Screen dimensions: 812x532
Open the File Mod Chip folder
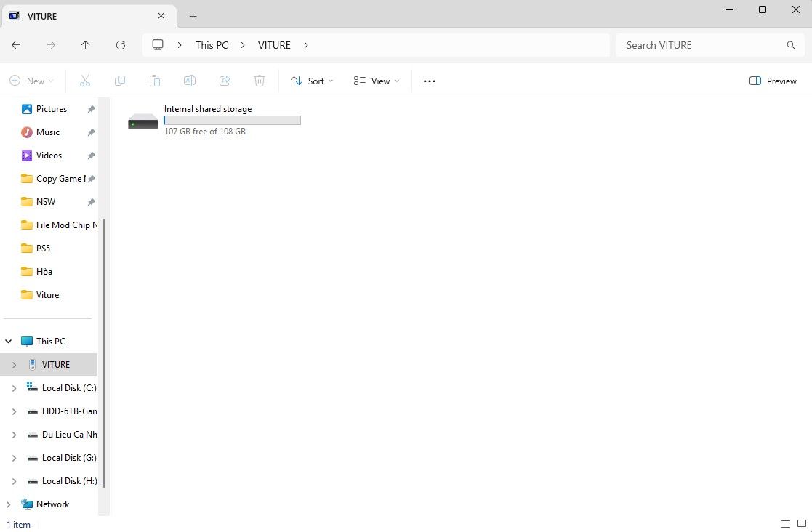point(59,225)
